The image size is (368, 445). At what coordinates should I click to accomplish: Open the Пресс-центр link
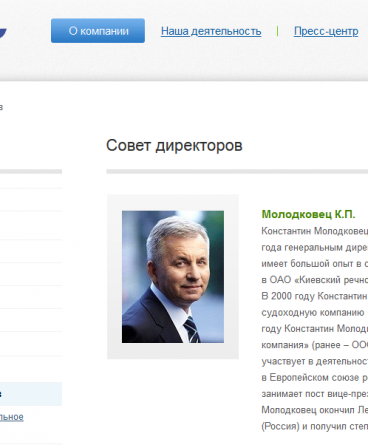(326, 31)
